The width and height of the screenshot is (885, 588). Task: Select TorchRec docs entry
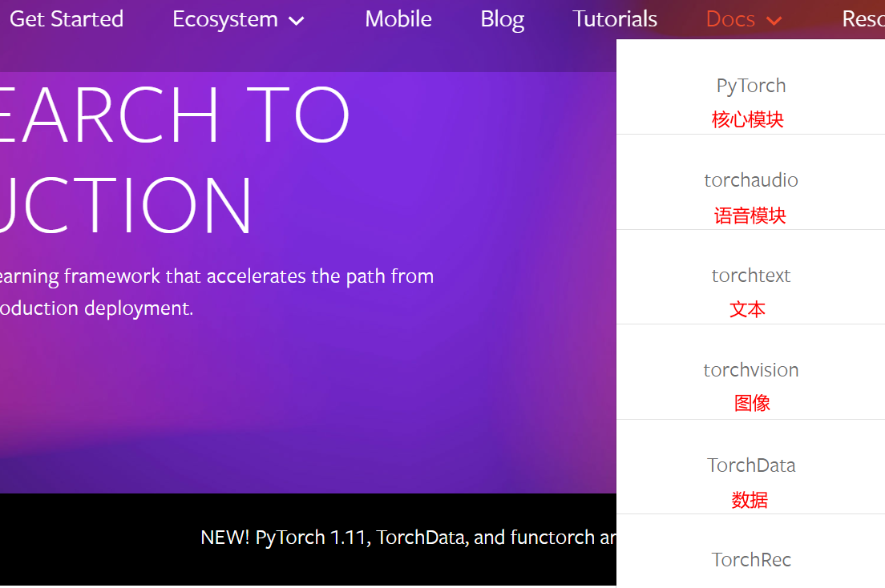(x=750, y=560)
